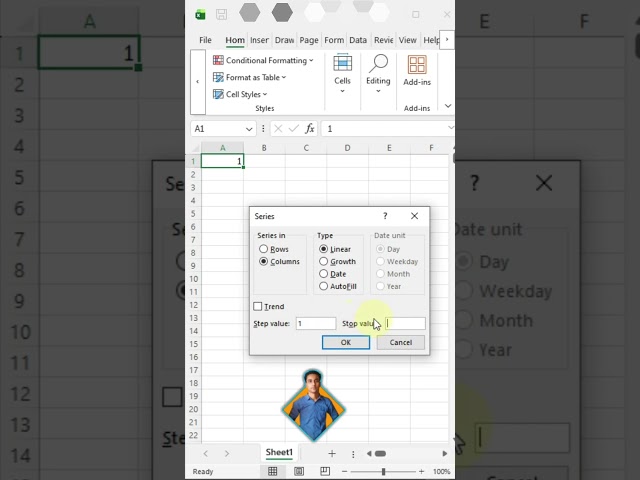Click the Add-ins icon

click(417, 65)
